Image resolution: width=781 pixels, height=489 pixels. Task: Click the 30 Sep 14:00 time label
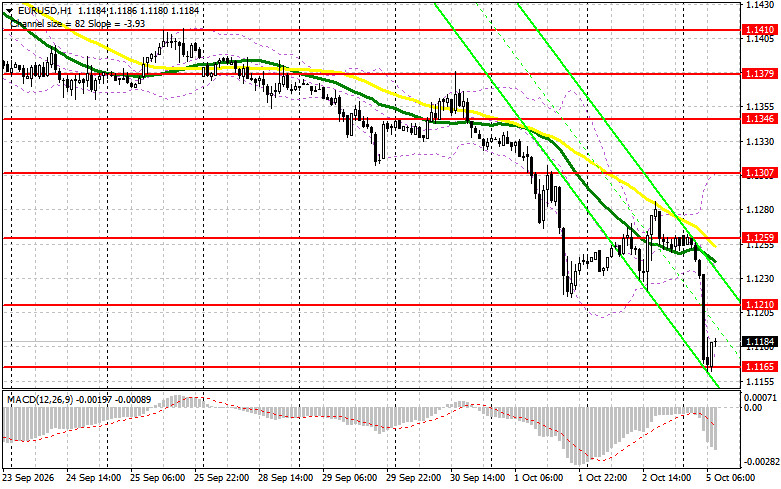pyautogui.click(x=478, y=478)
